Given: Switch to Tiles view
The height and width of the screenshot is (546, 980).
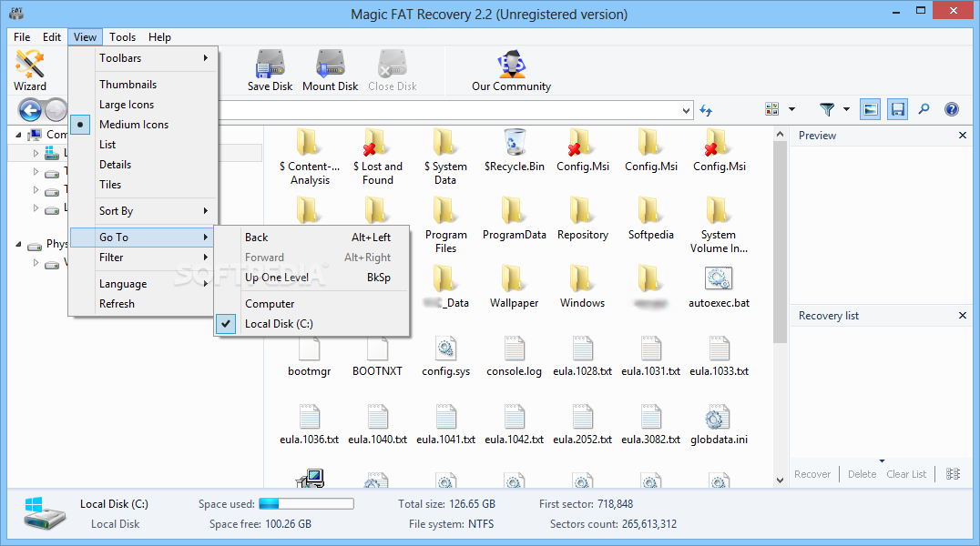Looking at the screenshot, I should click(x=143, y=185).
